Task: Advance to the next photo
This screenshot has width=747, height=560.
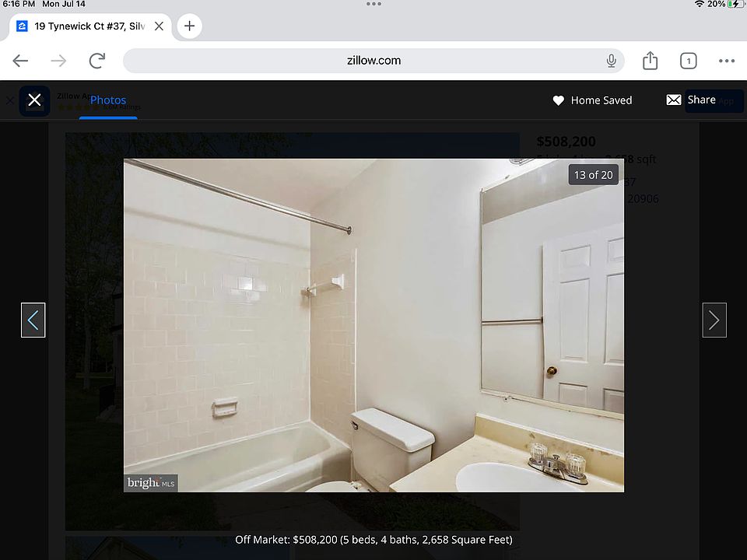Action: click(714, 320)
